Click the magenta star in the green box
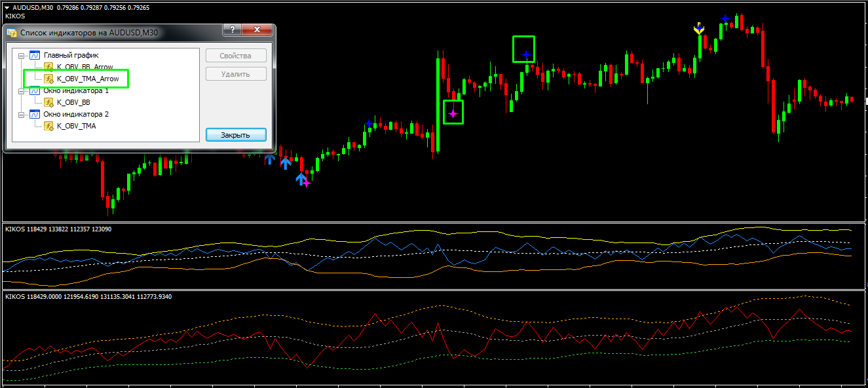The height and width of the screenshot is (388, 868). pos(453,113)
